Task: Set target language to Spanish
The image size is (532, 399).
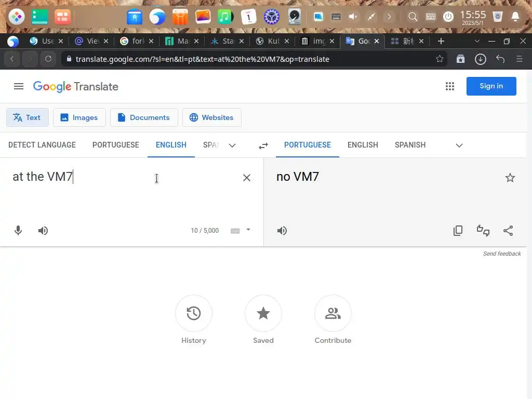Action: [410, 145]
